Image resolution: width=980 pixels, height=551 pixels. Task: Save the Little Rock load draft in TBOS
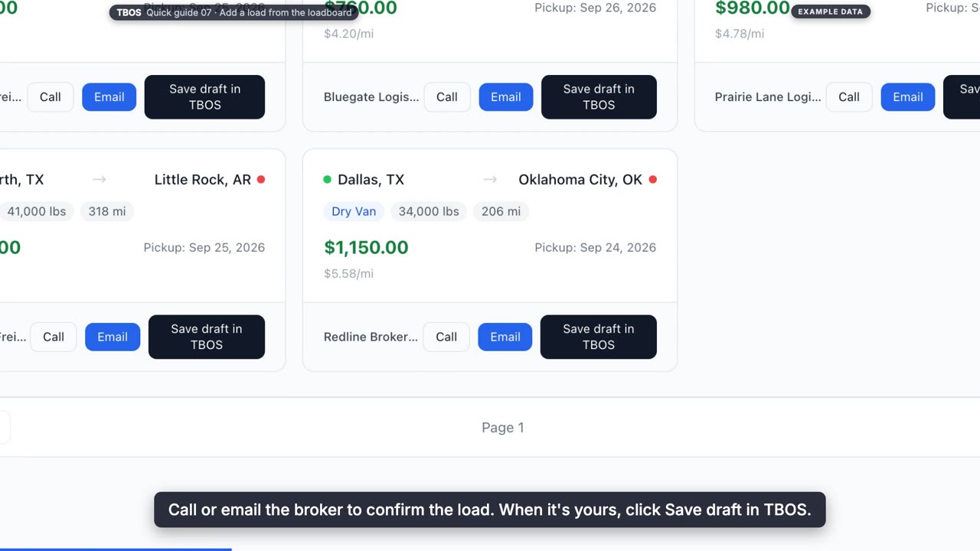point(207,337)
